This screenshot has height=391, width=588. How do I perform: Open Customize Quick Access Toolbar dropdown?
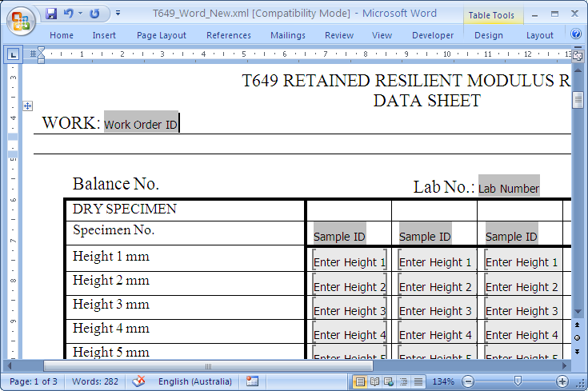pyautogui.click(x=118, y=14)
